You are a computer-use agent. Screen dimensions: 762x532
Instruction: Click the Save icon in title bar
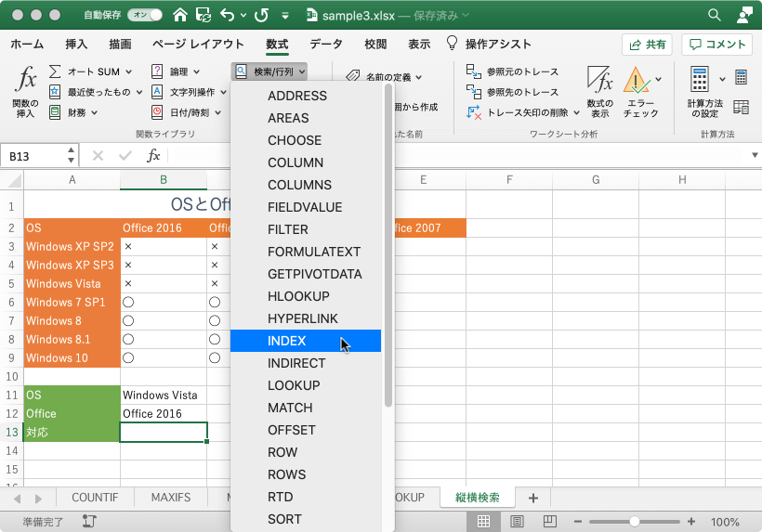coord(204,15)
